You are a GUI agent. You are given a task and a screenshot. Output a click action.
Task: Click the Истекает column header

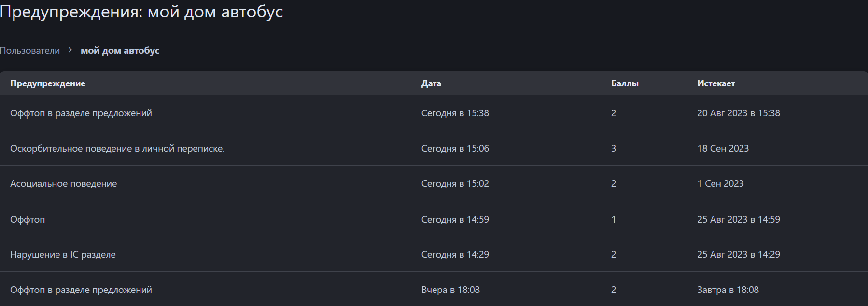pyautogui.click(x=716, y=83)
